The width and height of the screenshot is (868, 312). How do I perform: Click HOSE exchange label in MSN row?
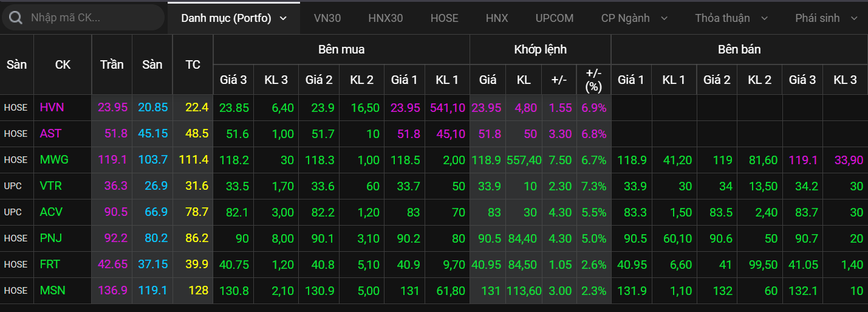click(x=15, y=291)
